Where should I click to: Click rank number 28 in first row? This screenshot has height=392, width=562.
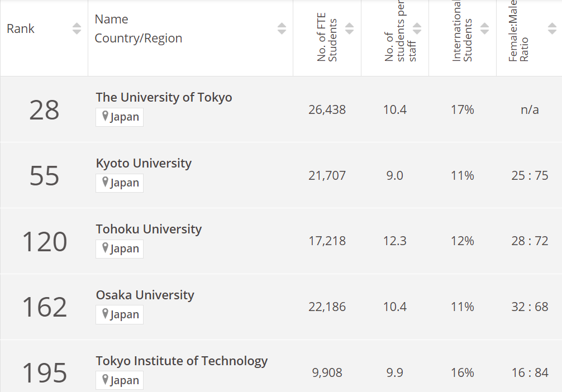[44, 110]
